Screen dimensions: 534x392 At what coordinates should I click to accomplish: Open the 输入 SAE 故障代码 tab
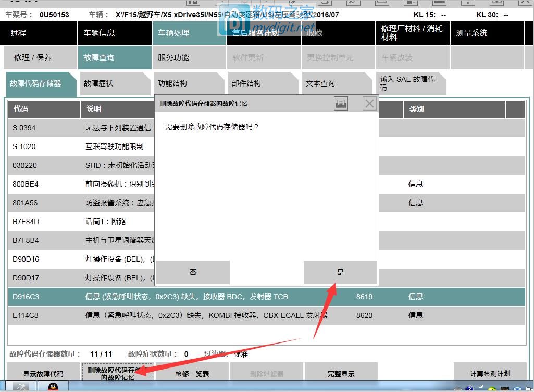click(411, 83)
